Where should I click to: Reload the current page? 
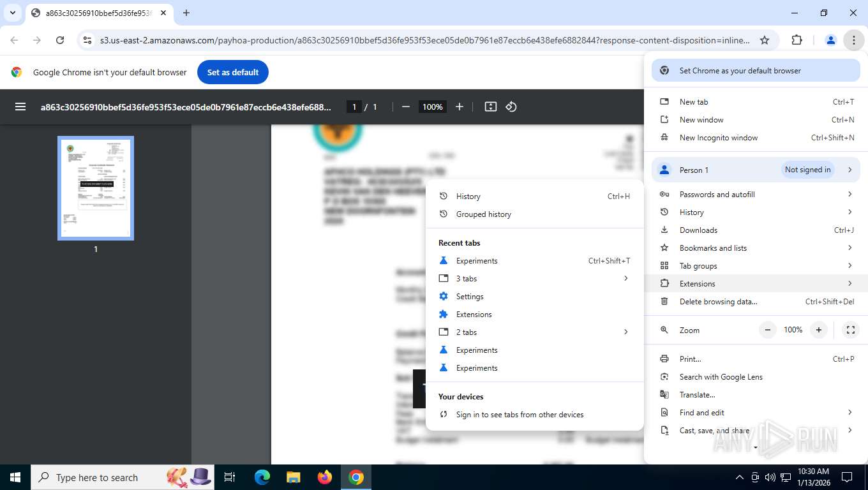tap(60, 40)
